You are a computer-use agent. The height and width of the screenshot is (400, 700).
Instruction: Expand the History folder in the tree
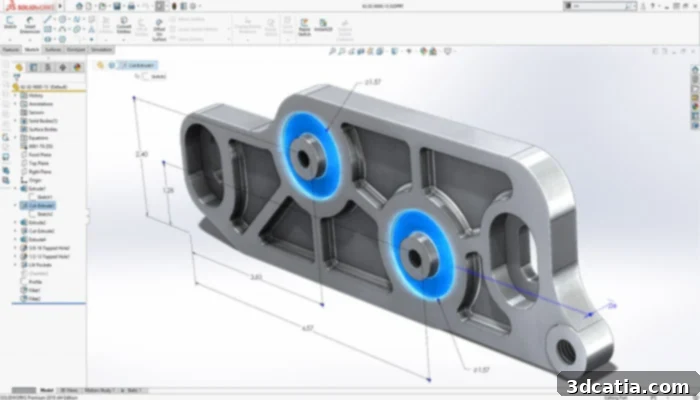16,96
